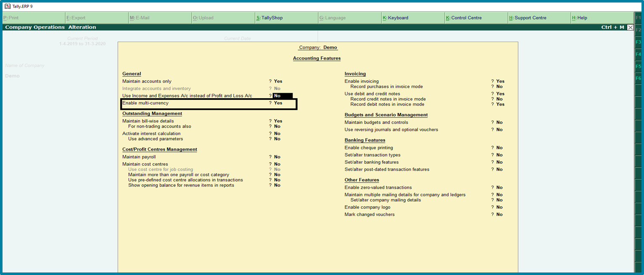Click the F1 side button
This screenshot has height=275, width=644.
point(638,18)
